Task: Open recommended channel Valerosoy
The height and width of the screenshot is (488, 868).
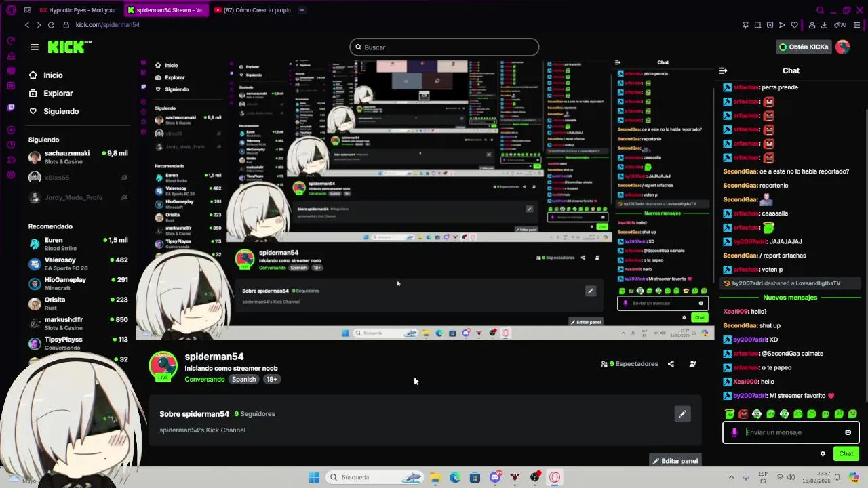Action: (78, 264)
